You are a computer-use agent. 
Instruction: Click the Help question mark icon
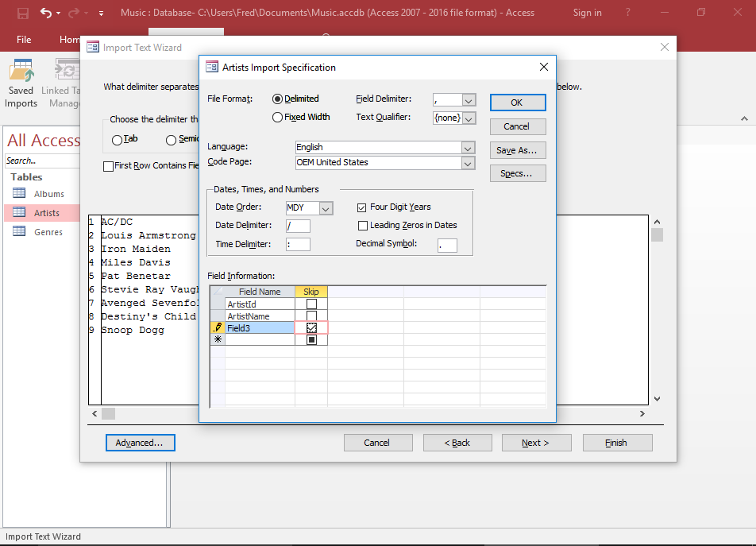coord(627,13)
